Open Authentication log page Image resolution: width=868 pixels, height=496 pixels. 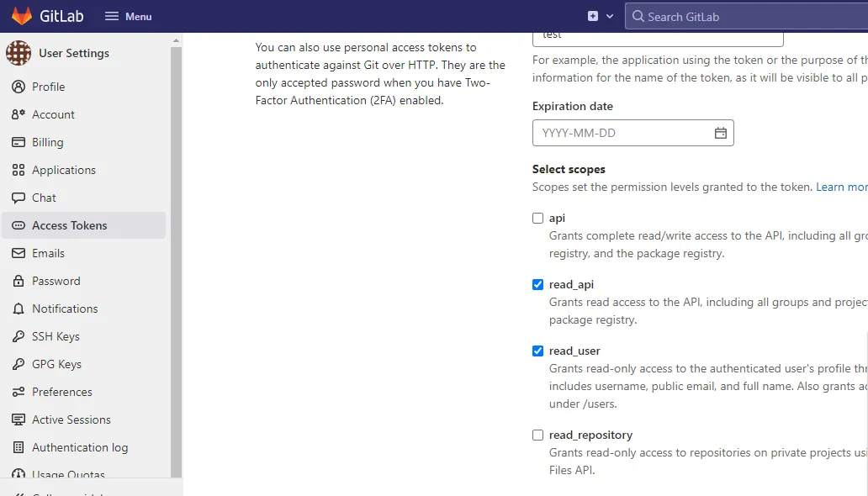coord(84,447)
